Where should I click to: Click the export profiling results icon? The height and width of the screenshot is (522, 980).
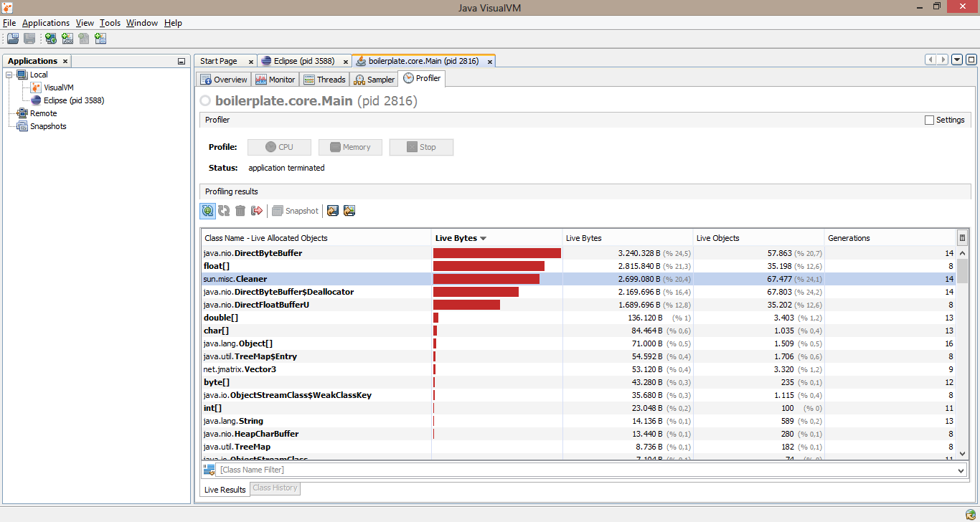[333, 211]
